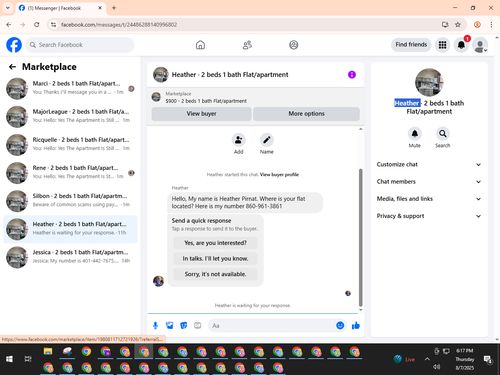This screenshot has width=500, height=375.
Task: Open Windows Start menu
Action: click(x=9, y=359)
